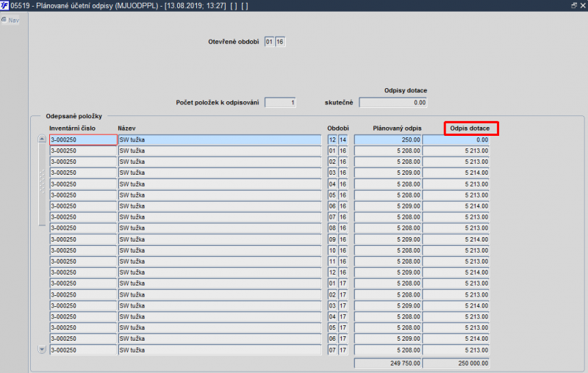Screen dimensions: 588x373
Task: Select the Období month field of period 12/16 row
Action: point(332,272)
